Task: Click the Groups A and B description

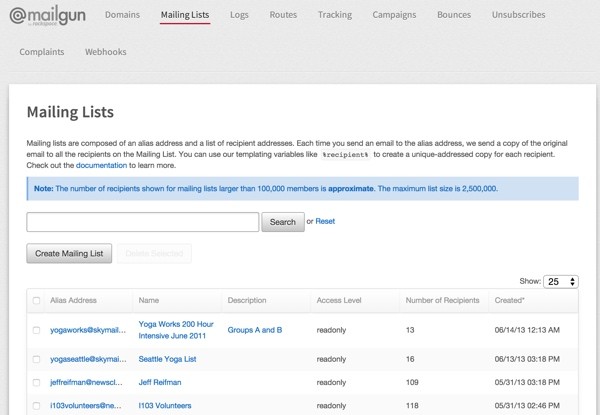Action: [x=255, y=330]
